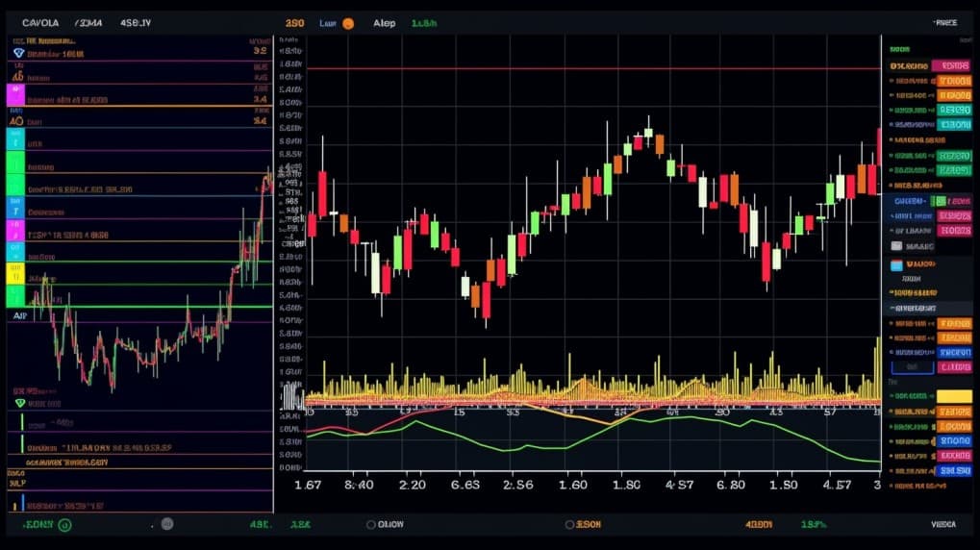Open the CAVOLA tab

pos(40,23)
